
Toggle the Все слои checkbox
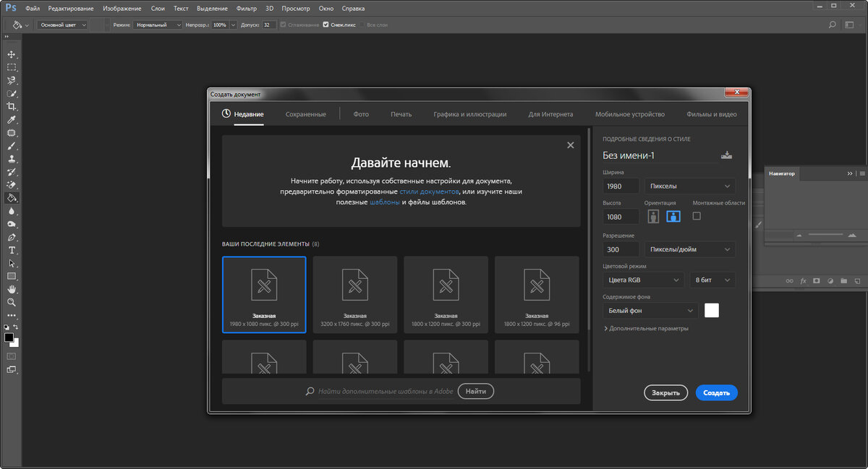pyautogui.click(x=362, y=25)
